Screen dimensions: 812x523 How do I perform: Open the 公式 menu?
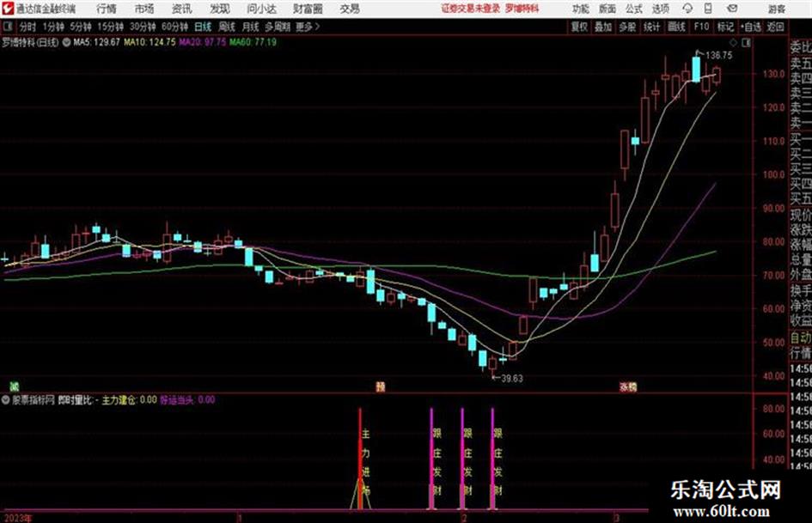pos(634,9)
